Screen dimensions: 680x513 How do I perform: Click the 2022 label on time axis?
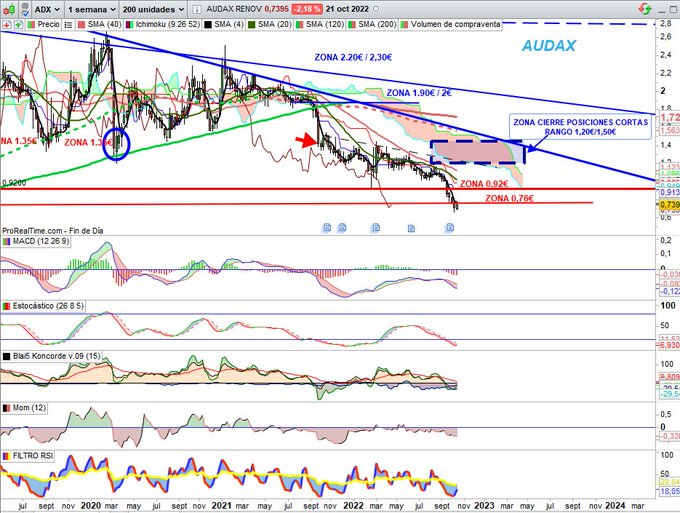pos(353,506)
